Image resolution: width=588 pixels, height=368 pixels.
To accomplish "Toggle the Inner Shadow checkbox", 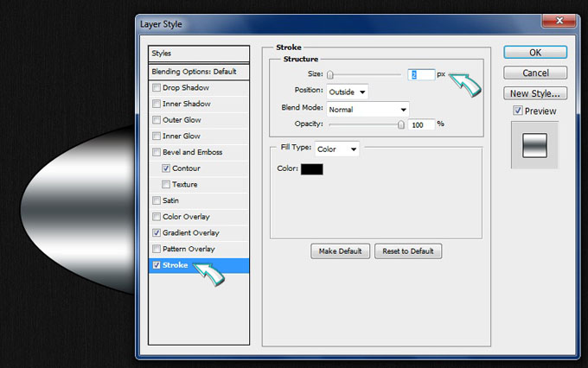I will coord(156,104).
